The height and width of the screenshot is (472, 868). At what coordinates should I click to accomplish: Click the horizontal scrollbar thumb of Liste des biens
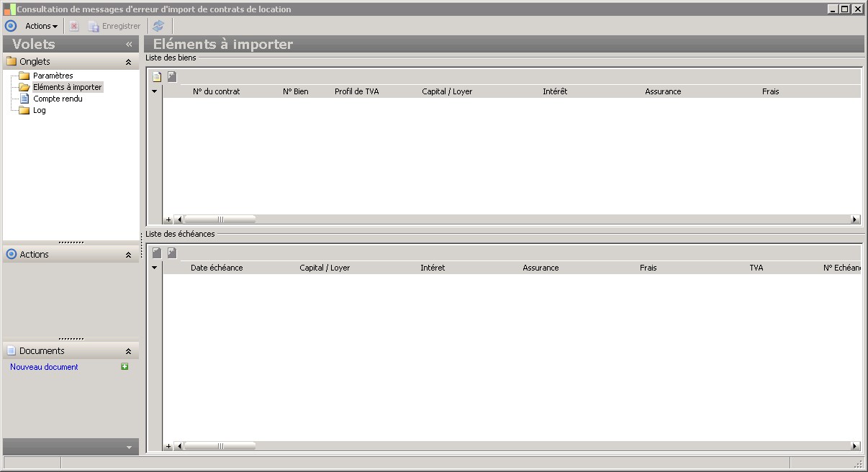[x=220, y=219]
